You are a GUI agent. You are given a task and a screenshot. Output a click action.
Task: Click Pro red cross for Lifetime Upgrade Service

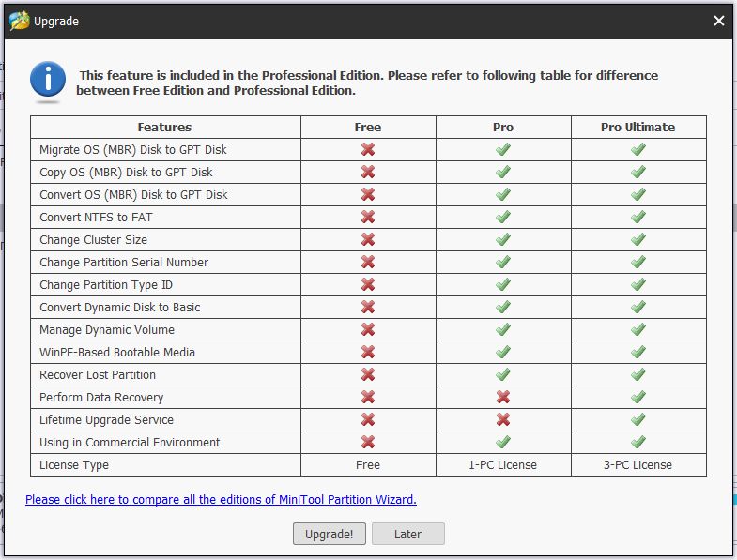pos(503,419)
